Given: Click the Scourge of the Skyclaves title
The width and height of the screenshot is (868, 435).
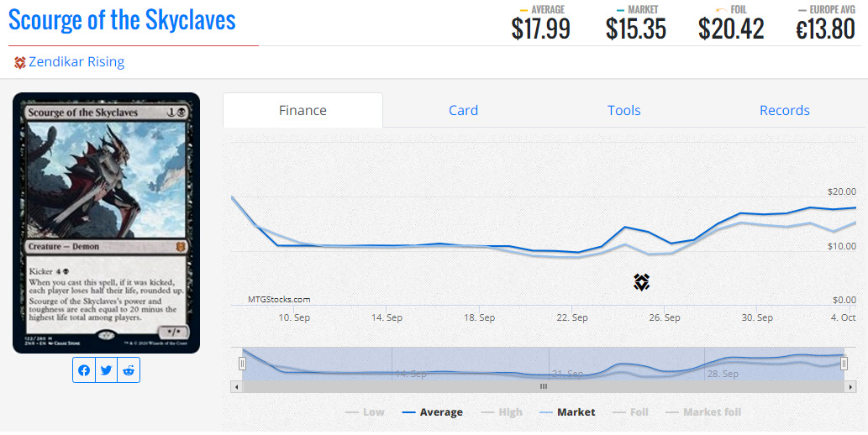Looking at the screenshot, I should click(123, 20).
